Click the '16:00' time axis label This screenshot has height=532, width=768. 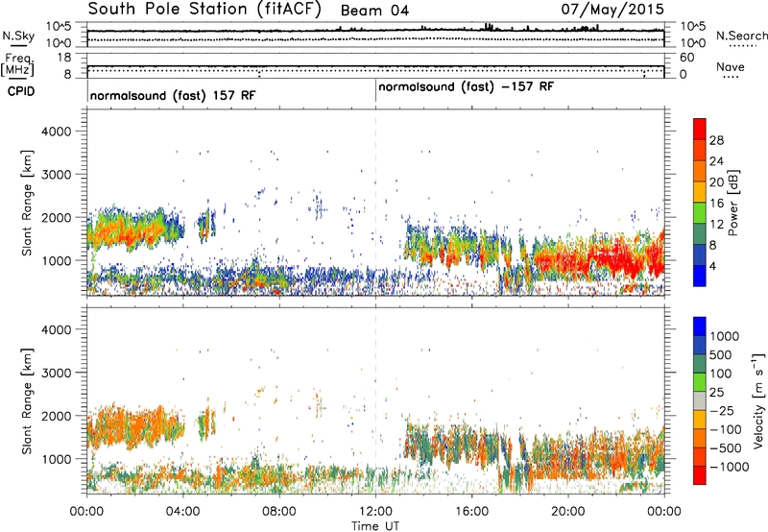pos(471,512)
